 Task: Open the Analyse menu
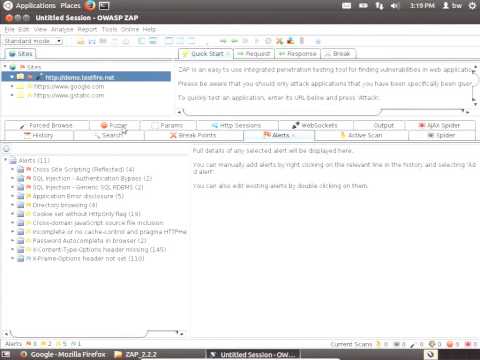coord(62,29)
